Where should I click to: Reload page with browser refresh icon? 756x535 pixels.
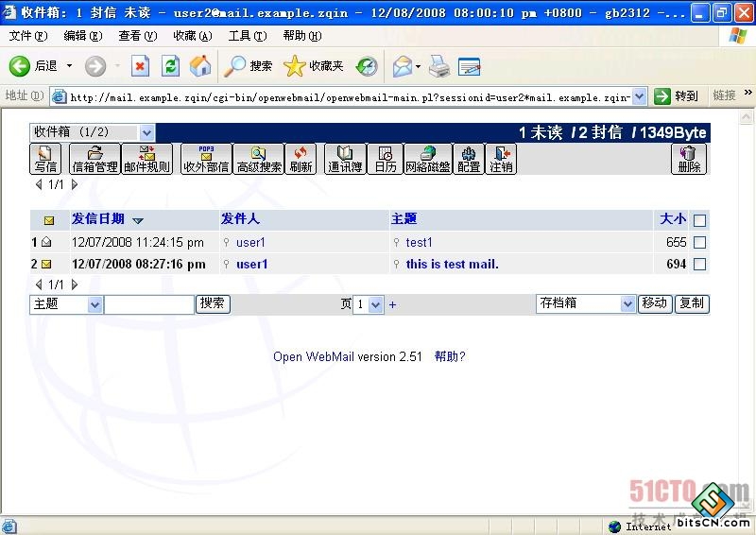click(x=171, y=66)
